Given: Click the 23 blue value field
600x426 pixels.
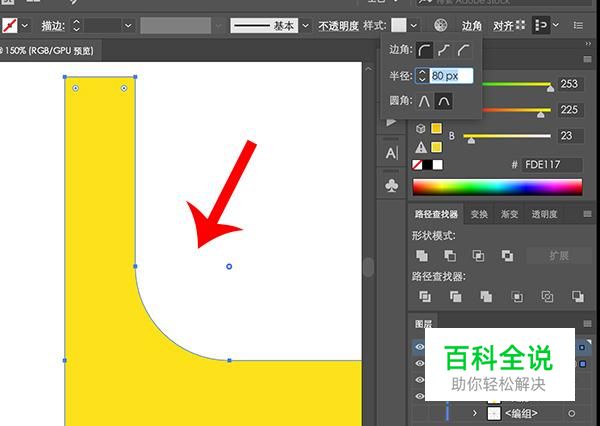Looking at the screenshot, I should [570, 136].
